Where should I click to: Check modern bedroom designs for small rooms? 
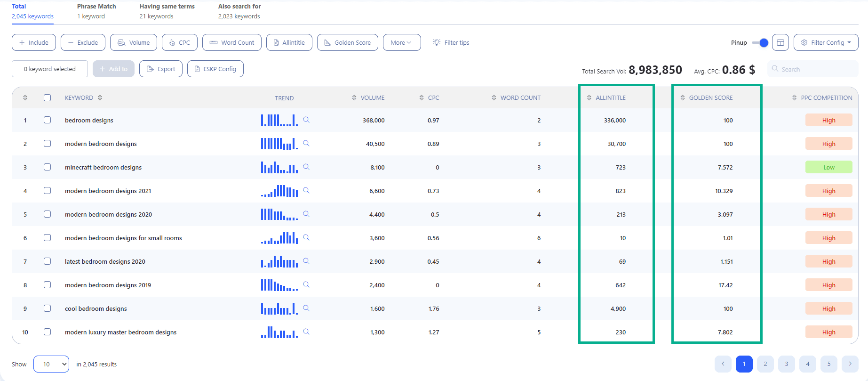47,237
